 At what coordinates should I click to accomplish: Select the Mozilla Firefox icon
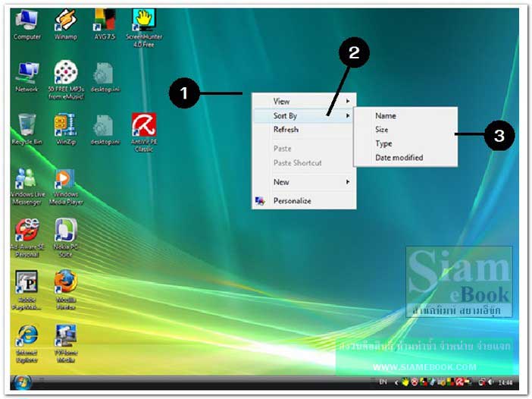click(66, 291)
